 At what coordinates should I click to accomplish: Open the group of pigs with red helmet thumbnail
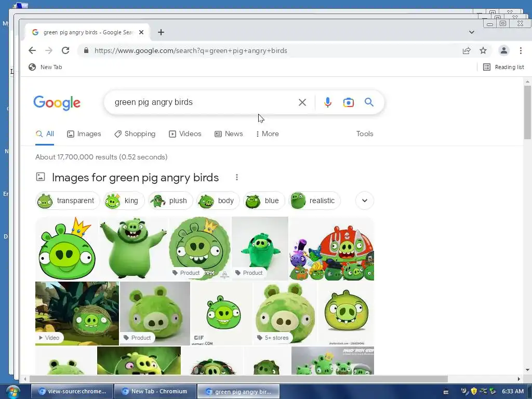(331, 248)
